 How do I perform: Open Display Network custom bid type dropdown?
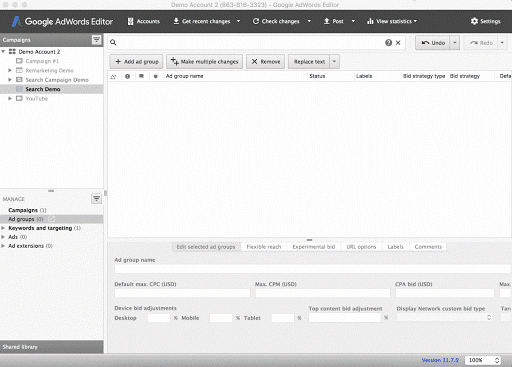click(x=445, y=318)
